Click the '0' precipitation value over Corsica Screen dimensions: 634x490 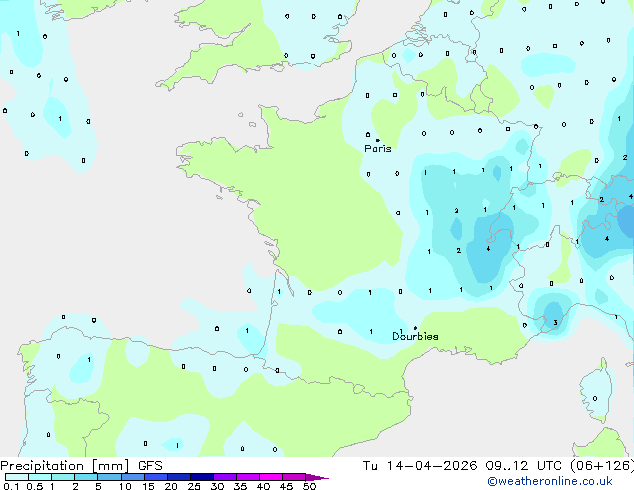pos(595,398)
